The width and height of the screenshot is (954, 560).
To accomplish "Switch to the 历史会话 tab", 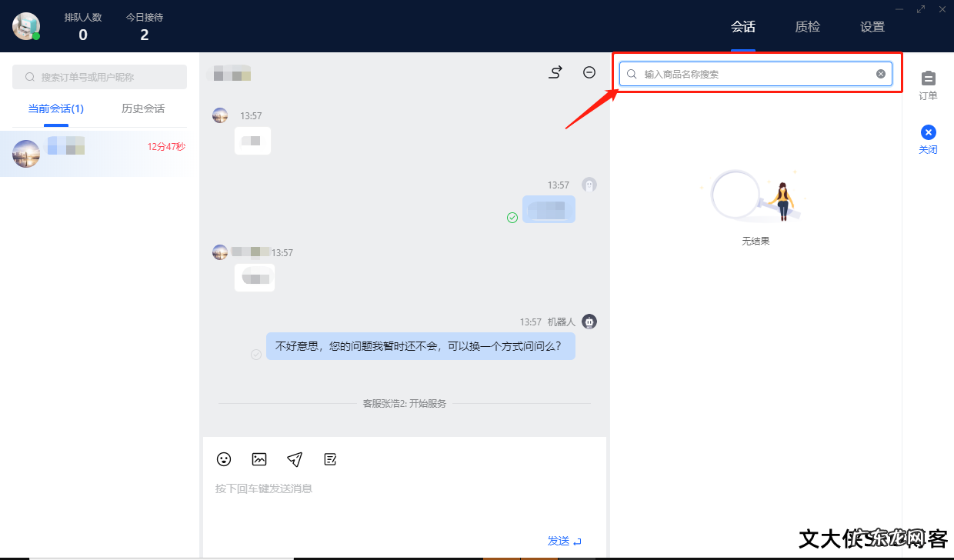I will point(142,108).
